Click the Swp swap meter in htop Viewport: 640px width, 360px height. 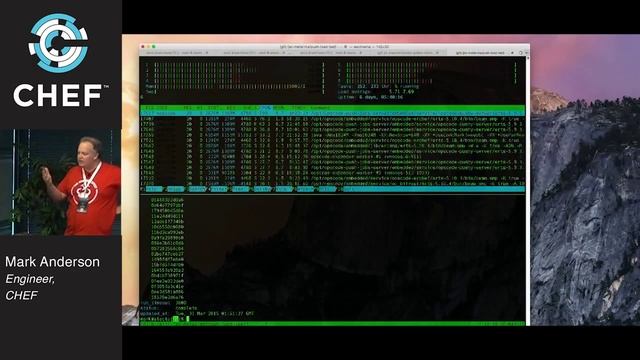click(x=235, y=92)
